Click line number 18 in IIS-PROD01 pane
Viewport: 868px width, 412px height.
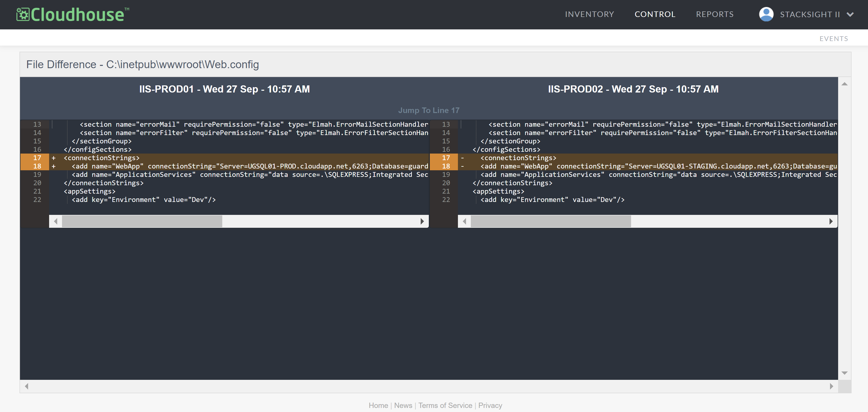coord(37,166)
